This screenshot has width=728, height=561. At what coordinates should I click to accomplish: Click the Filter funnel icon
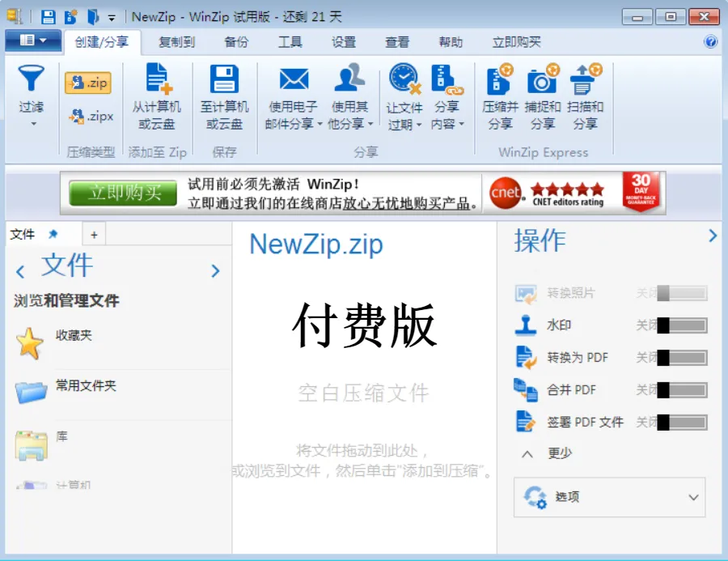[31, 78]
